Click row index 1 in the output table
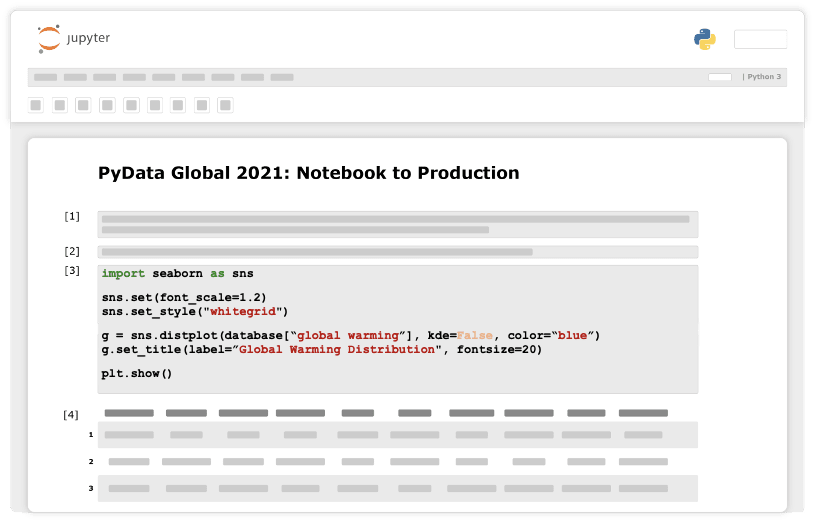The image size is (815, 522). [91, 435]
